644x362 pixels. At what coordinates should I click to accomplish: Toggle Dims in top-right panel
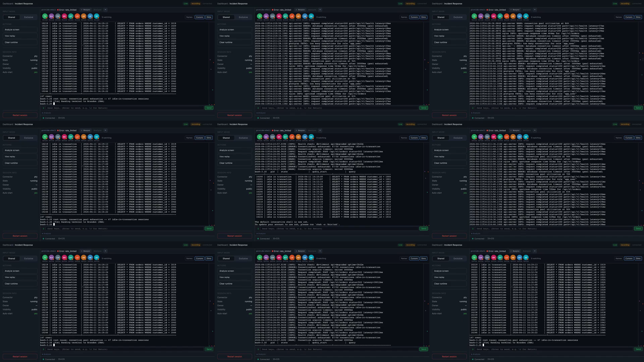[x=638, y=17]
